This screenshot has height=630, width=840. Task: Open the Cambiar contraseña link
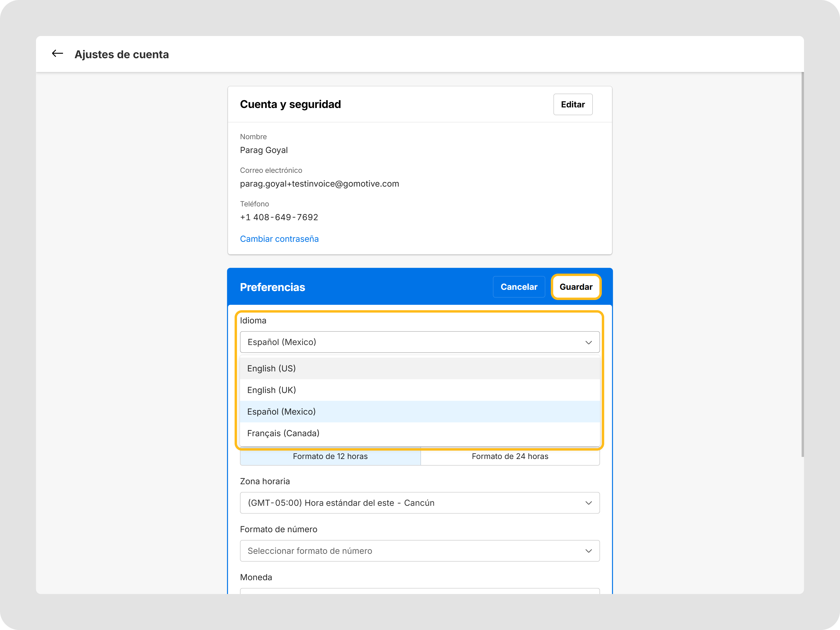coord(279,239)
